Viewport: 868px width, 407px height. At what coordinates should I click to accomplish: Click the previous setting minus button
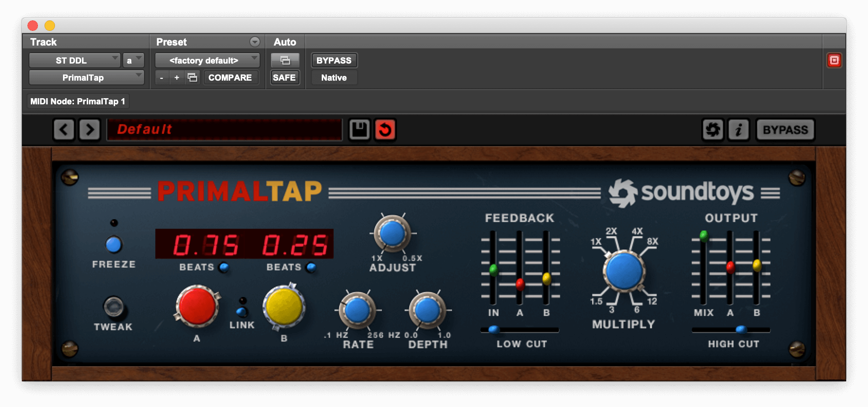pyautogui.click(x=162, y=77)
